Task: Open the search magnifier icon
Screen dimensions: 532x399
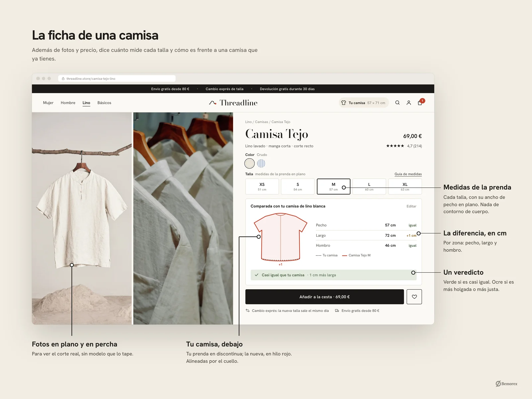Action: coord(397,103)
